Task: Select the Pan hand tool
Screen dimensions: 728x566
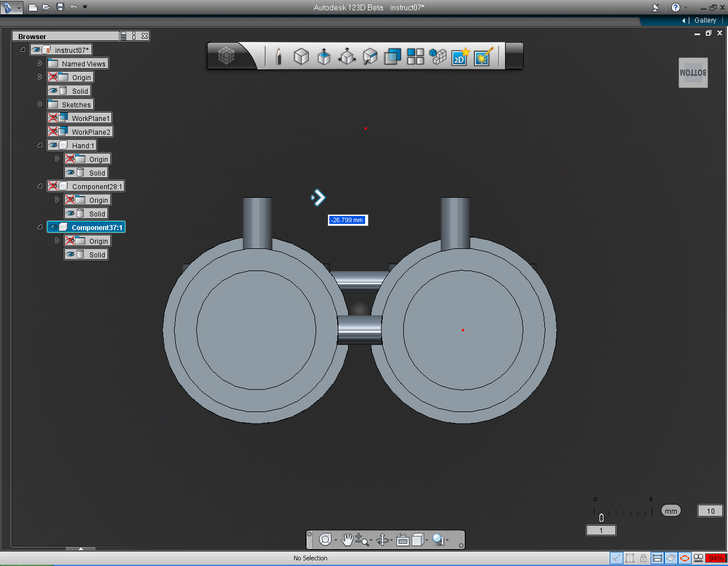Action: point(347,540)
